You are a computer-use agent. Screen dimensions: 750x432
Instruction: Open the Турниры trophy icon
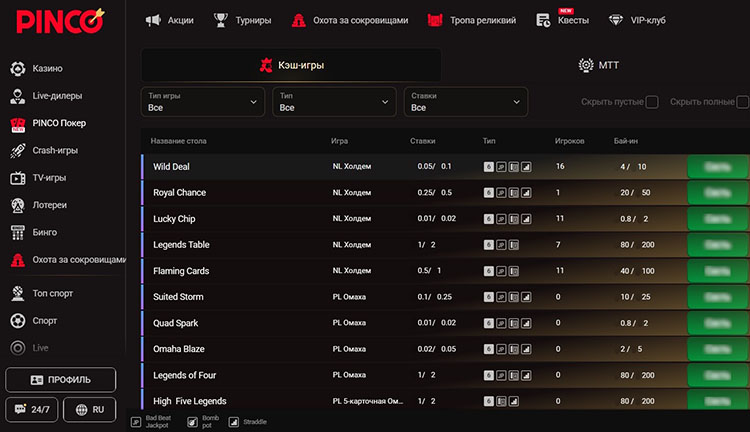tap(221, 20)
